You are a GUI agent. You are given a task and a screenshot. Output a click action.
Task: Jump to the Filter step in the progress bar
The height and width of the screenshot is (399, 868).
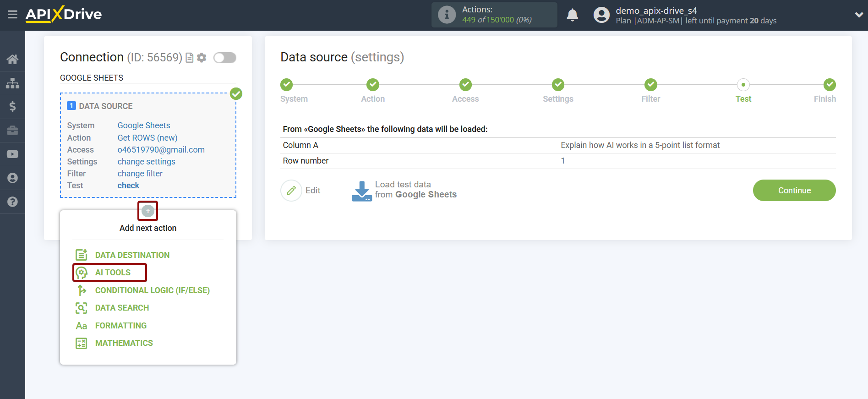pos(650,85)
